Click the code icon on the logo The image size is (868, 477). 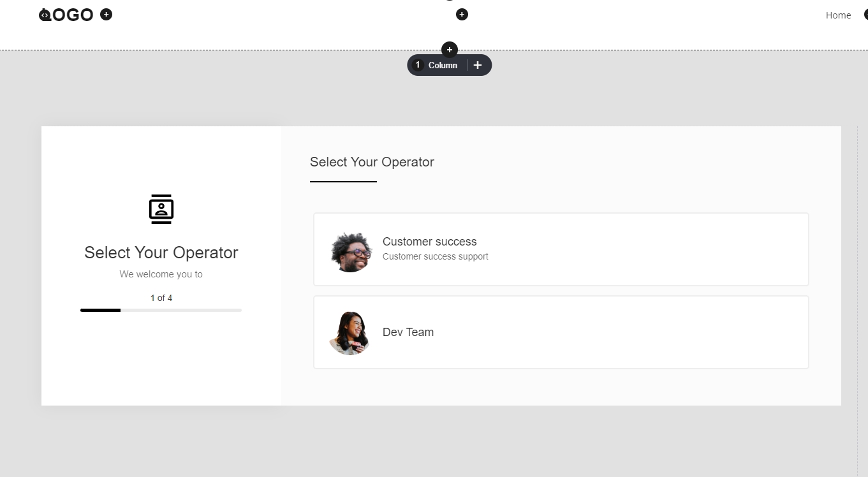[x=44, y=15]
